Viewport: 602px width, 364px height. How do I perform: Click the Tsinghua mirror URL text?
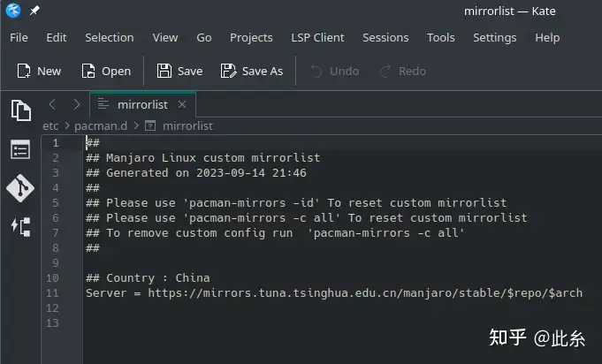[364, 292]
